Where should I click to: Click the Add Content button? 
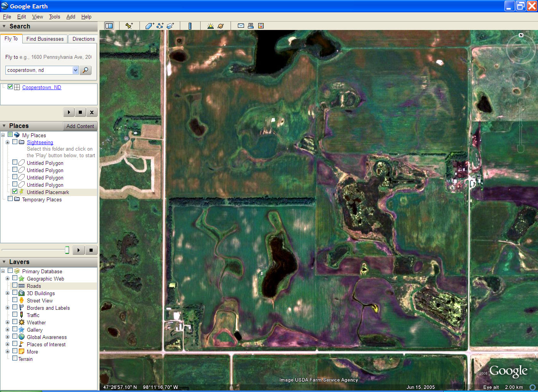[80, 126]
